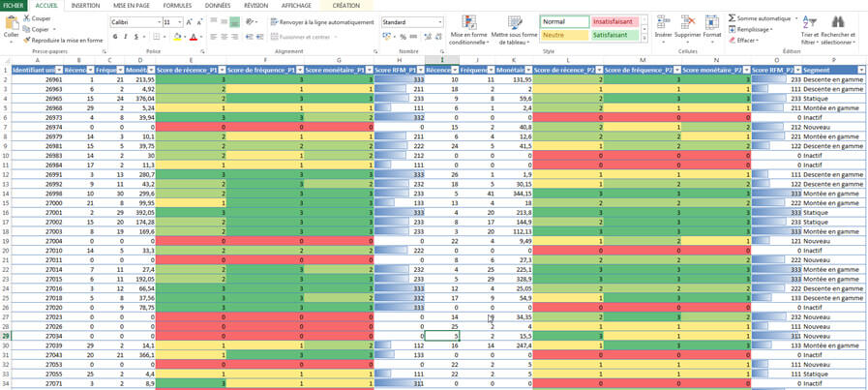The image size is (868, 390).
Task: Align text to the vertical middle
Action: [x=224, y=22]
